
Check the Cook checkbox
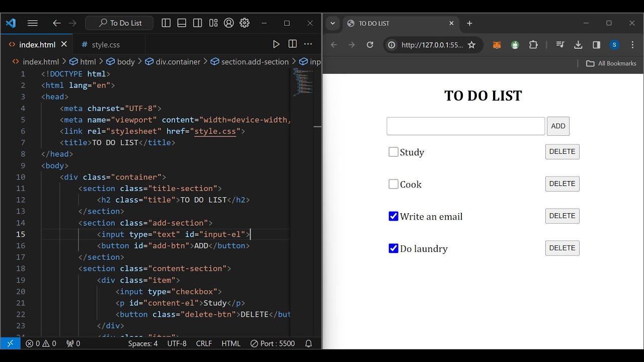[x=393, y=184]
